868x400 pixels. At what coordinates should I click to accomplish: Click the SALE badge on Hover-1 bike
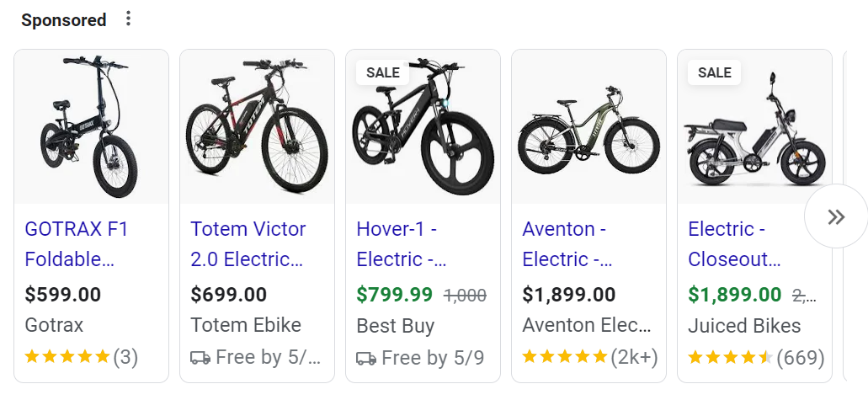point(382,72)
